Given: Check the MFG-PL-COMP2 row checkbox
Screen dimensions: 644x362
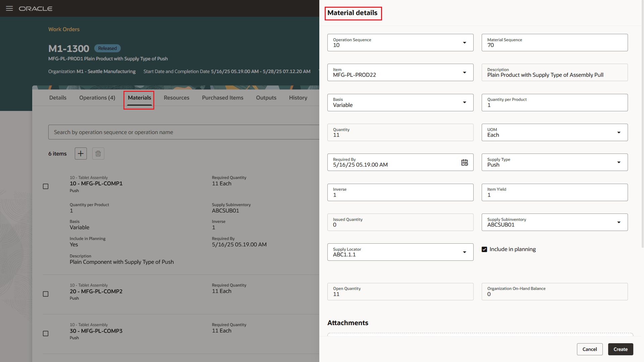Looking at the screenshot, I should pyautogui.click(x=46, y=294).
